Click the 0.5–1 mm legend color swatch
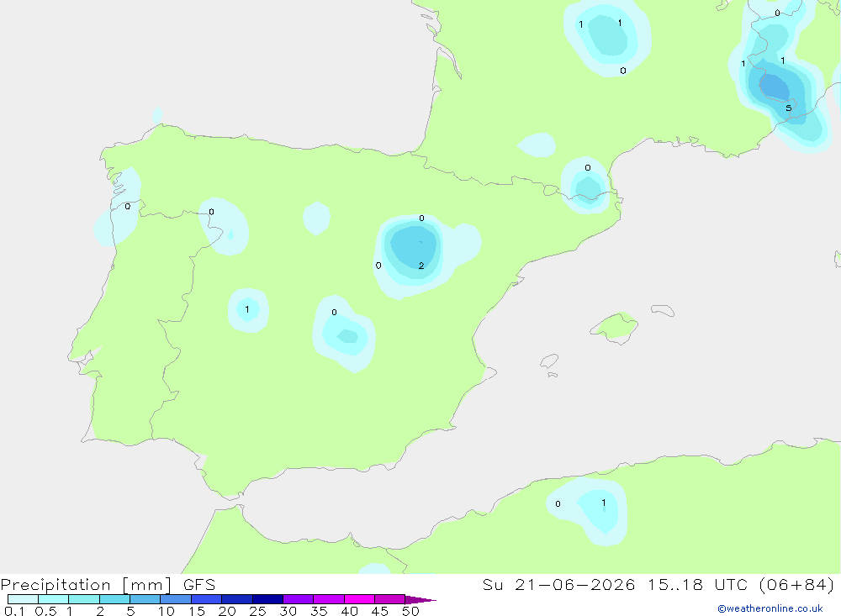This screenshot has height=616, width=841. (x=53, y=599)
